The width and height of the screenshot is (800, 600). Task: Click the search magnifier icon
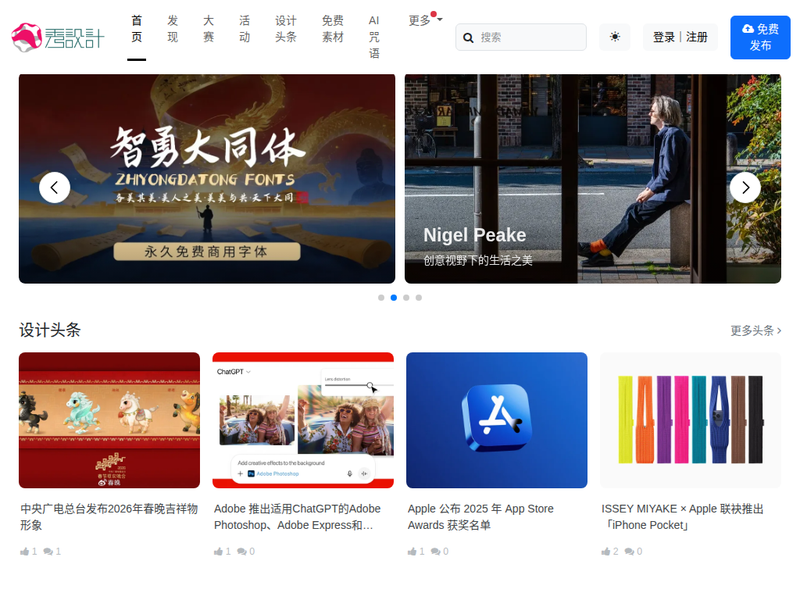(x=468, y=38)
